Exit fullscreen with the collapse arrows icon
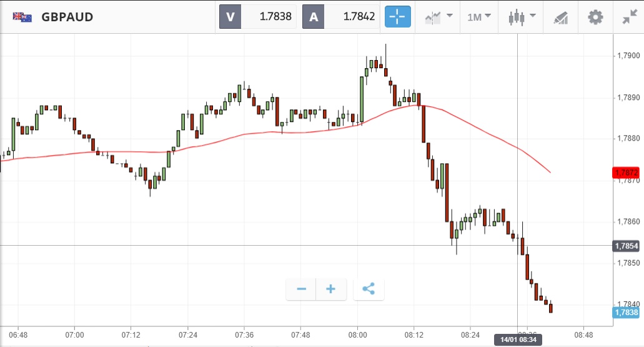644x347 pixels. (x=629, y=17)
